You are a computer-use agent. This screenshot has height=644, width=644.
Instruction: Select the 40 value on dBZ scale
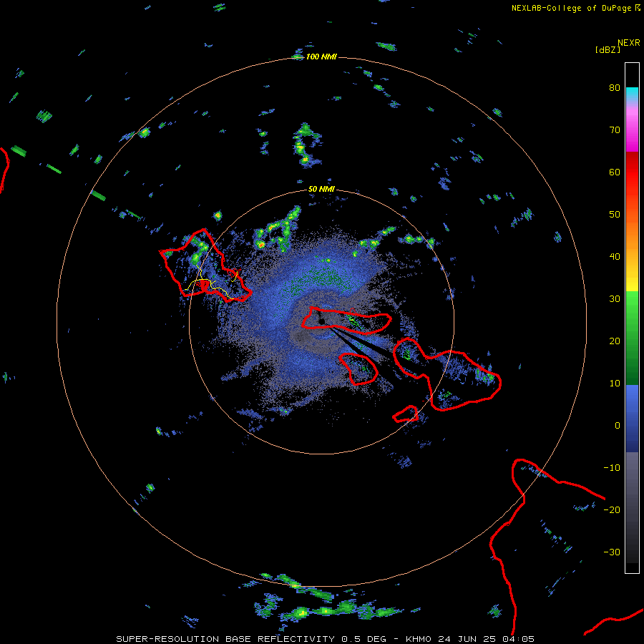(x=615, y=256)
